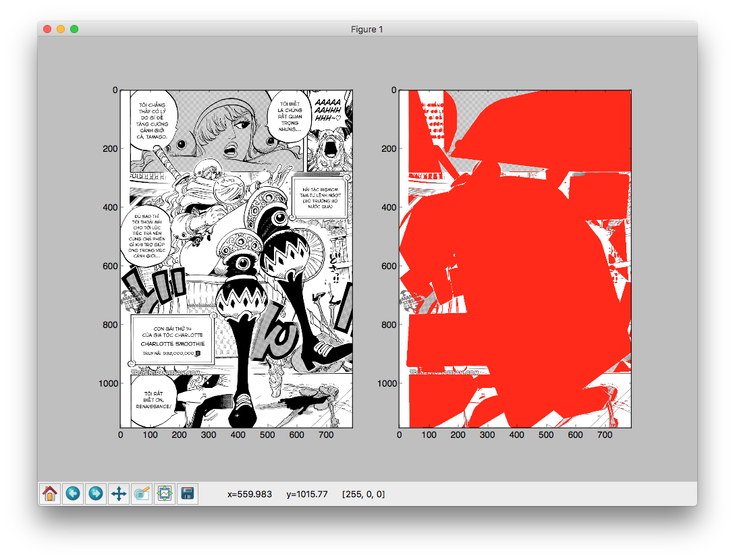The image size is (735, 560).
Task: Maximize the Figure 1 window with green button
Action: point(74,29)
